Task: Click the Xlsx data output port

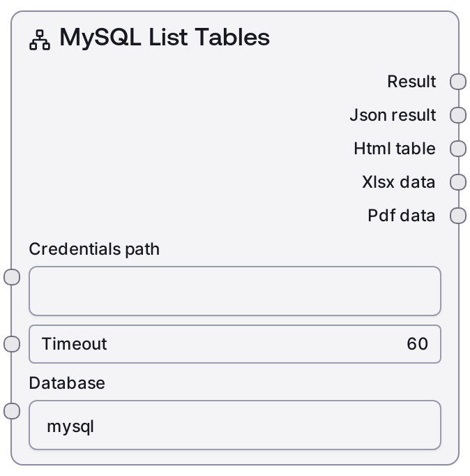Action: click(x=458, y=182)
